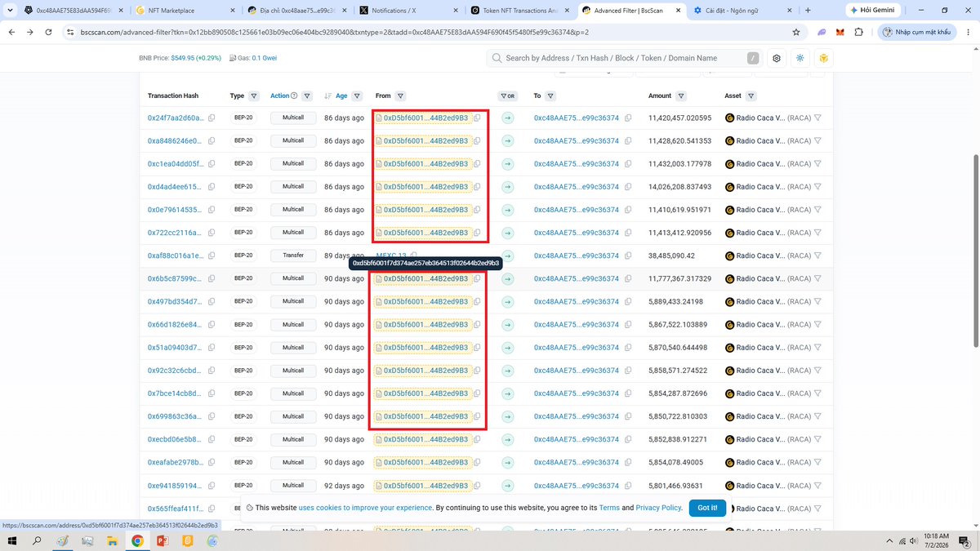Screen dimensions: 980x551
Task: Open From address in 0xecbd06e5b8 row
Action: [425, 439]
